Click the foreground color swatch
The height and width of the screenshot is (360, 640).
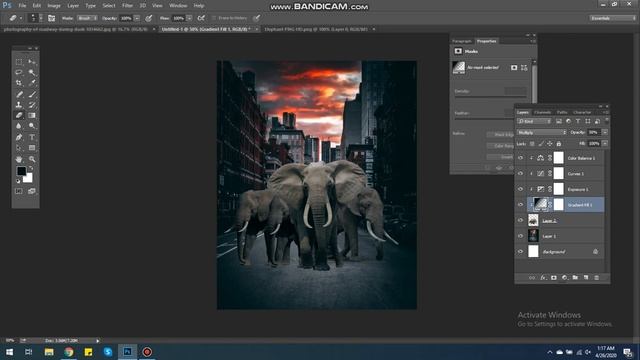(x=21, y=171)
